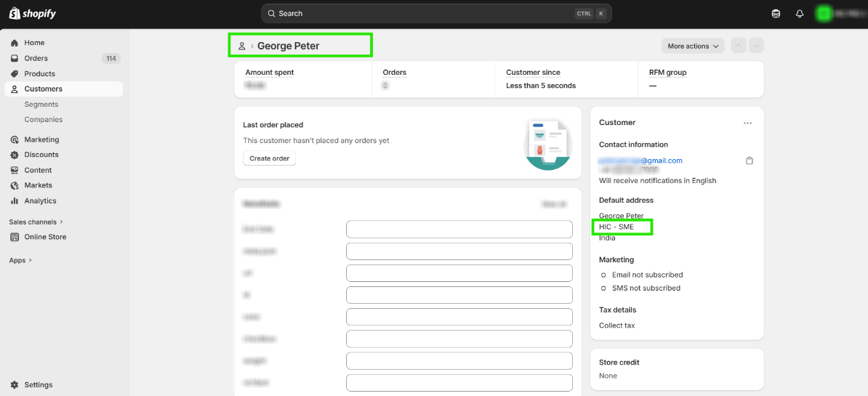
Task: Click the customer breadcrumb person icon
Action: coord(242,46)
